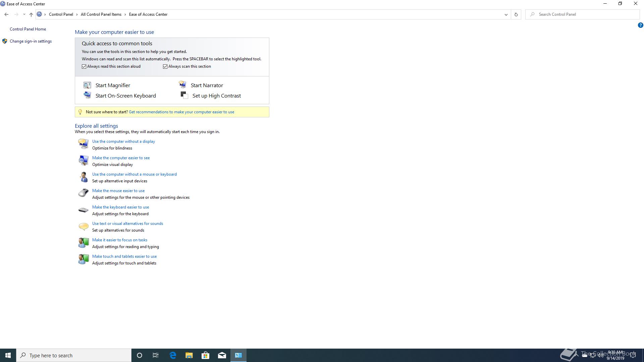644x362 pixels.
Task: Click the icon beside Make touch and tablets easier
Action: coord(83,259)
